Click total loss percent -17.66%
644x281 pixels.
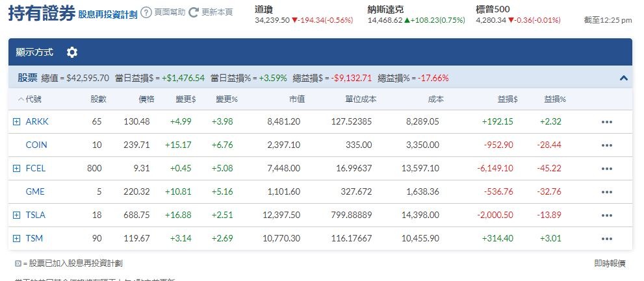(x=433, y=78)
